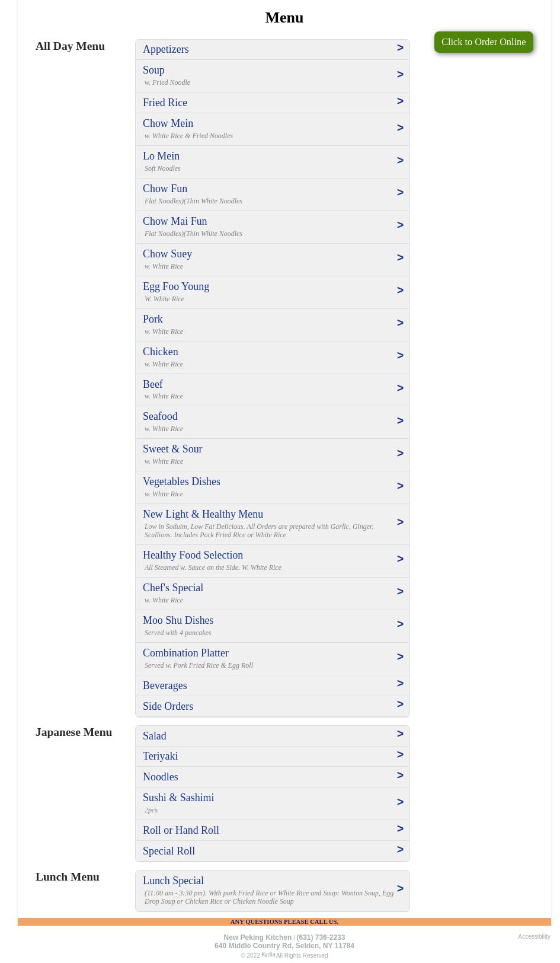Click the Click to Order Online button

click(x=483, y=42)
